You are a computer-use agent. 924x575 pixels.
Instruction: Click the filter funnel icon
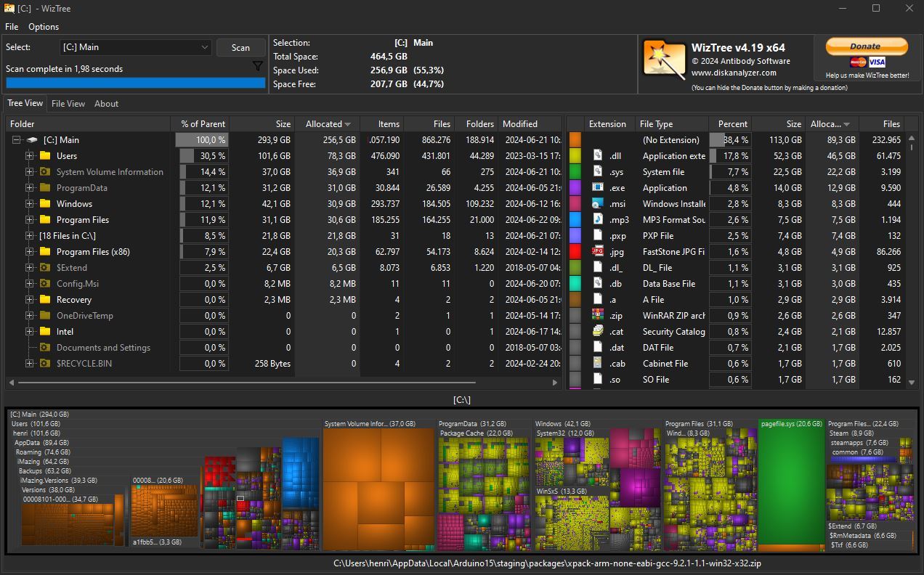(x=257, y=66)
